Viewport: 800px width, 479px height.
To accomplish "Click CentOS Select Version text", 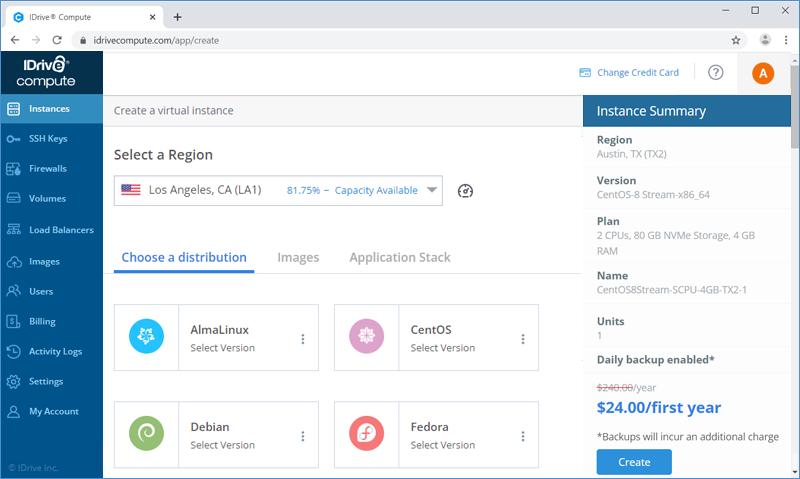I will (x=442, y=348).
